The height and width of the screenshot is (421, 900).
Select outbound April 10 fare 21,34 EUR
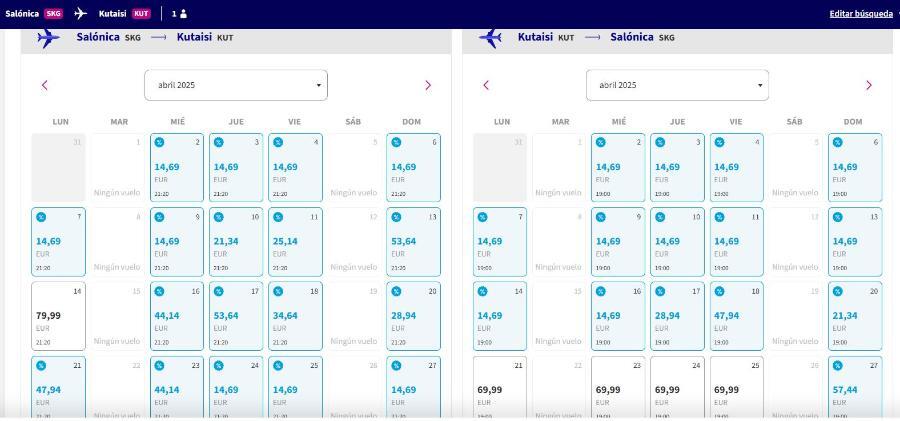[236, 242]
